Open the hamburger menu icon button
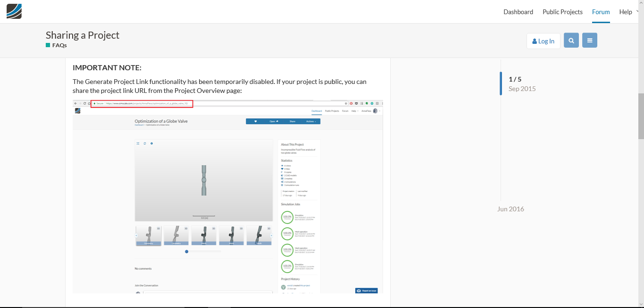644x308 pixels. click(590, 41)
